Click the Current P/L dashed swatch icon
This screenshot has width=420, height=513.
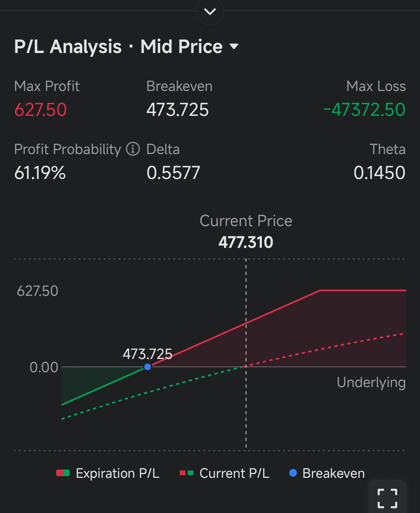point(186,473)
